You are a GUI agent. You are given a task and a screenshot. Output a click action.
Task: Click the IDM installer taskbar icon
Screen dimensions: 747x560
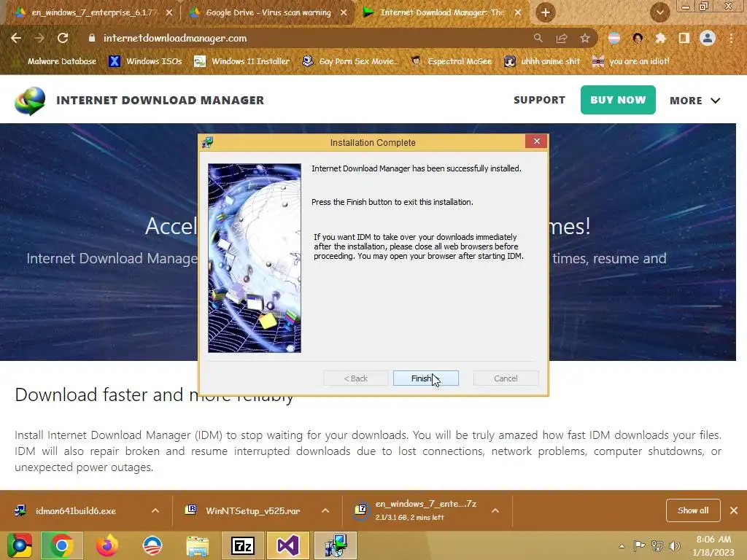click(336, 545)
